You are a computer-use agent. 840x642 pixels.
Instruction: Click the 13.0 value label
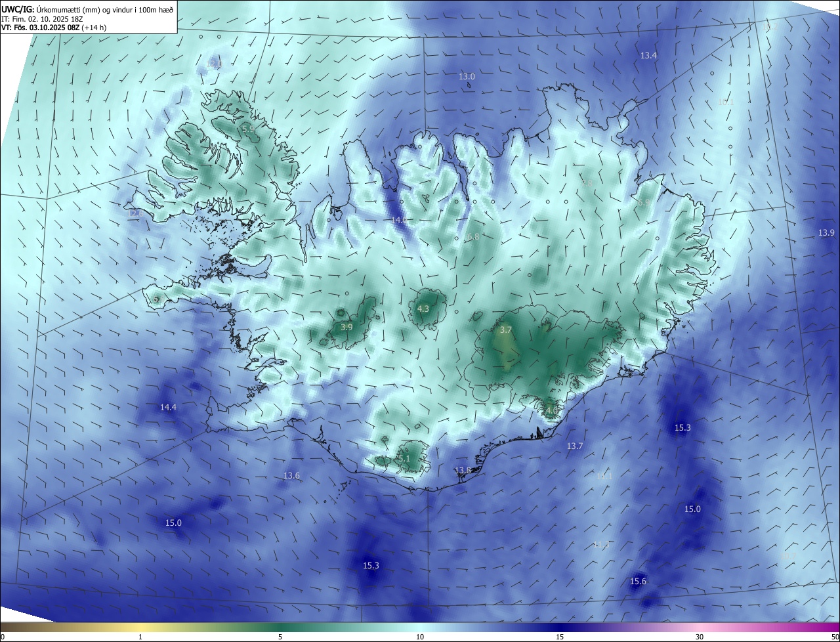pos(467,77)
